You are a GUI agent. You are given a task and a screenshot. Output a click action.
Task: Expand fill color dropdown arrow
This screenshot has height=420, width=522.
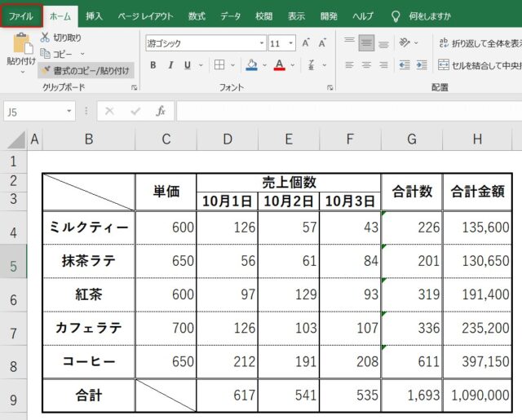[x=264, y=65]
